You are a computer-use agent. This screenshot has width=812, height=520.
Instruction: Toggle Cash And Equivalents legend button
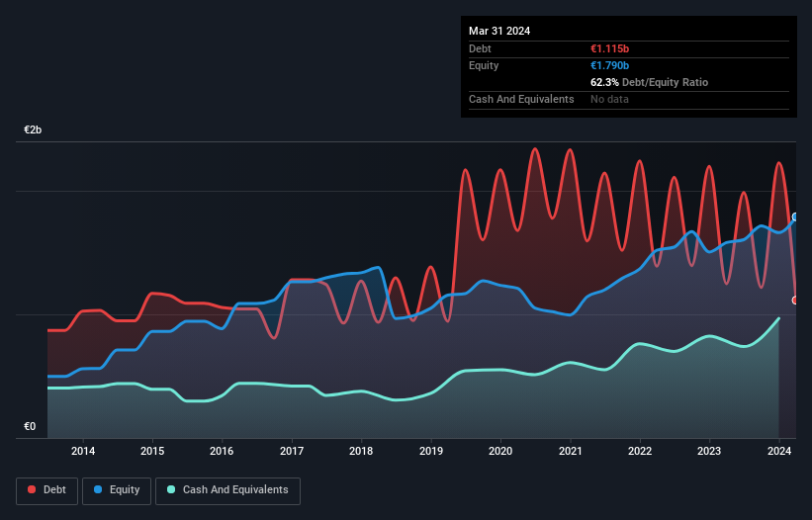(x=227, y=490)
